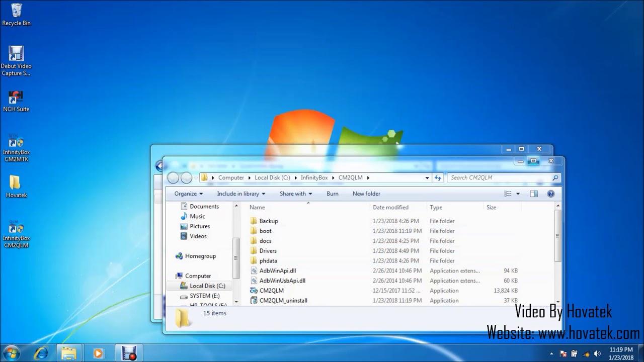Select the Debut Video Capture desktop shortcut
The width and height of the screenshot is (644, 362).
click(x=16, y=61)
